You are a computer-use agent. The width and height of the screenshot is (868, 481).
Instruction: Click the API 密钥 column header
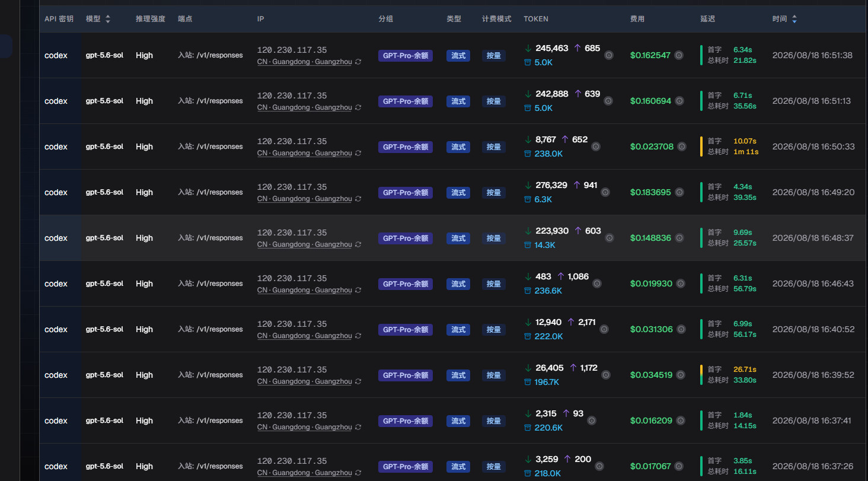59,19
